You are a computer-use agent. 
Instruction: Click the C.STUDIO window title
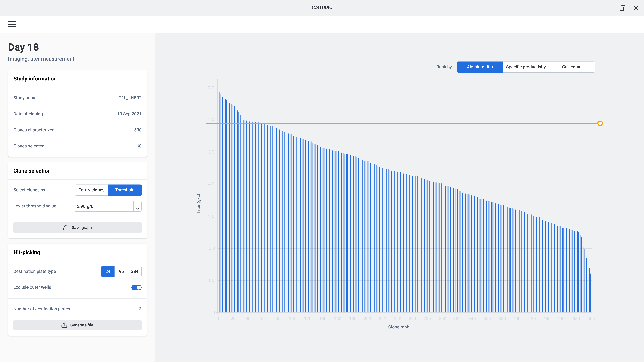click(x=322, y=7)
